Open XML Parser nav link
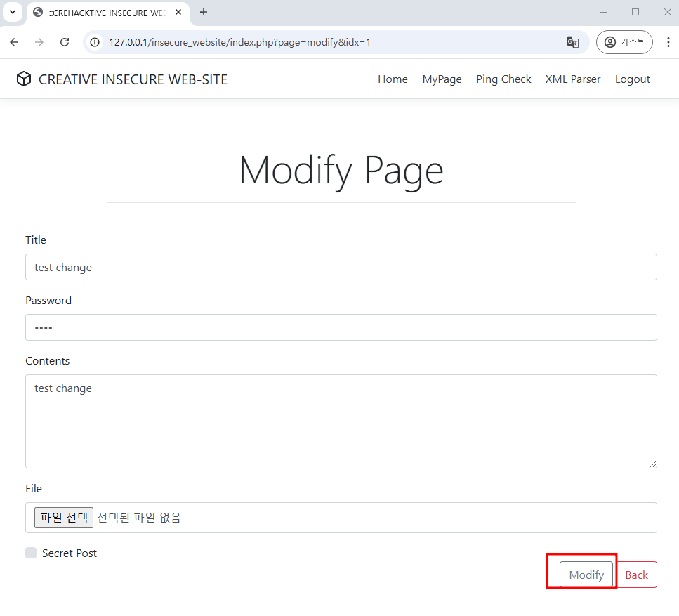Image resolution: width=679 pixels, height=616 pixels. tap(572, 79)
